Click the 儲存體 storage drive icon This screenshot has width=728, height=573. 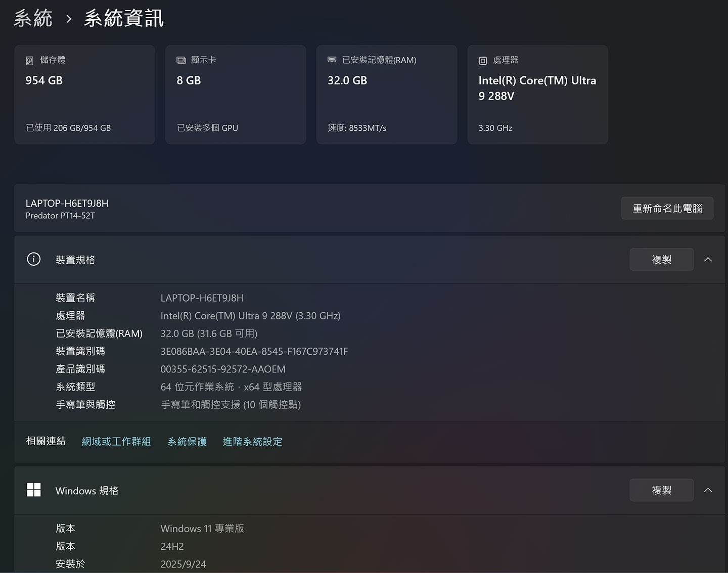coord(30,60)
